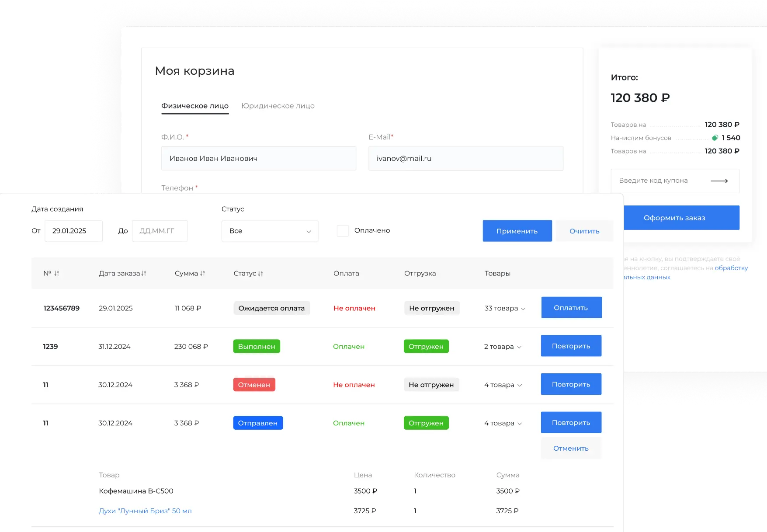Sort by Дата заказа column icon

(x=144, y=273)
